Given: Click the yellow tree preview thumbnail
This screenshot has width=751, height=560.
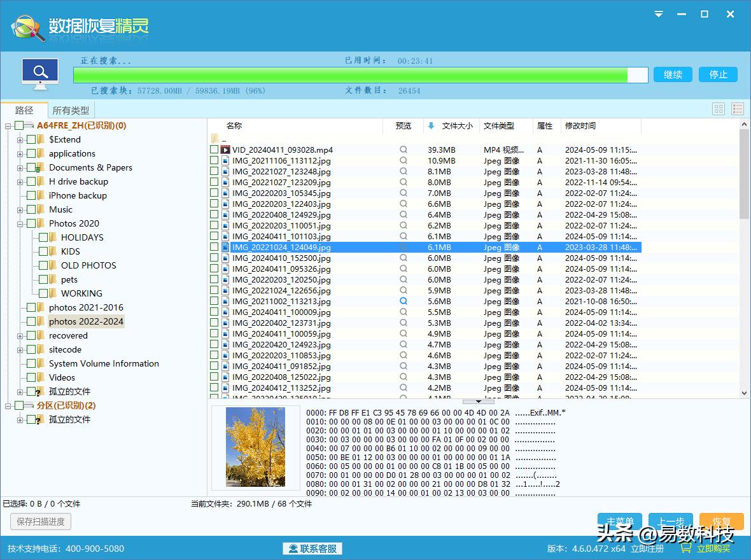Looking at the screenshot, I should pos(255,447).
